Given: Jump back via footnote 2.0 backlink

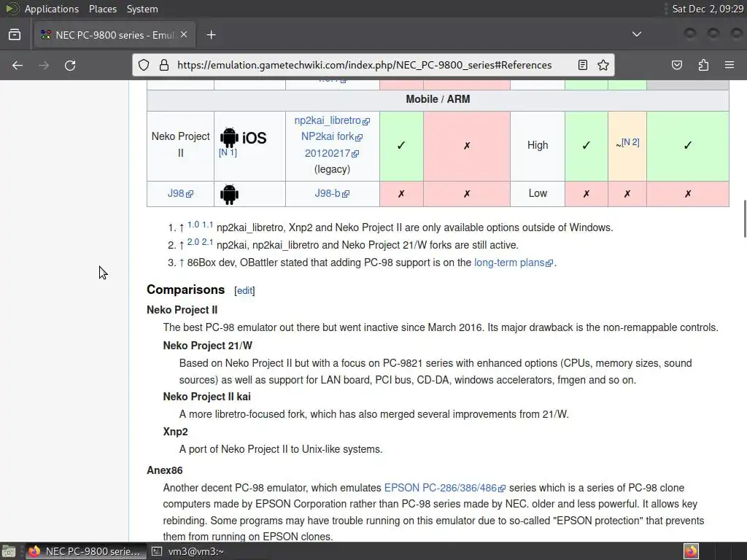Looking at the screenshot, I should pos(193,242).
